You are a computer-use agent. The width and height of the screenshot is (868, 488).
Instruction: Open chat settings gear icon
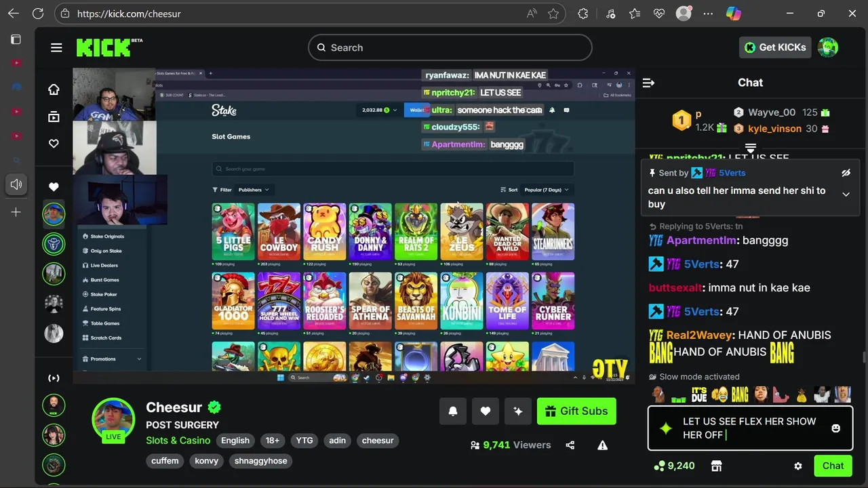point(798,466)
